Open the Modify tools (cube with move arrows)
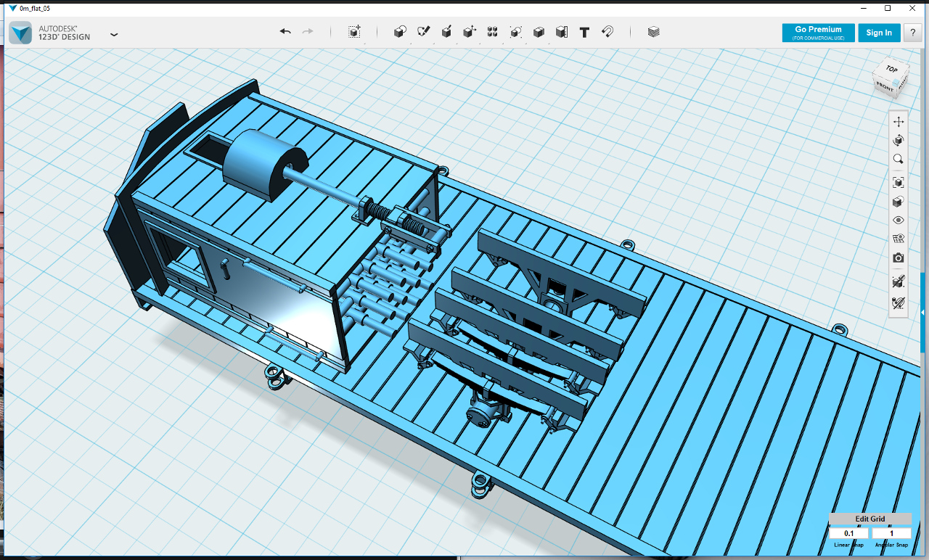The image size is (929, 560). [x=470, y=32]
